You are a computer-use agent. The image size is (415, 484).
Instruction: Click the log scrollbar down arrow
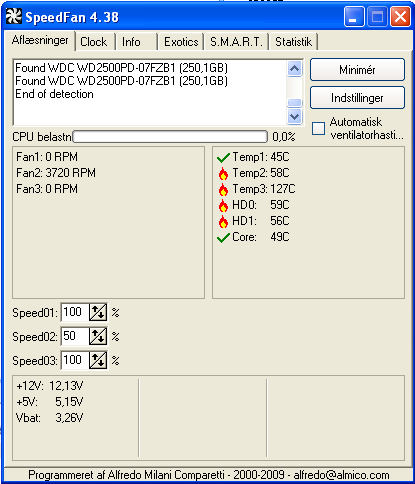tap(294, 117)
